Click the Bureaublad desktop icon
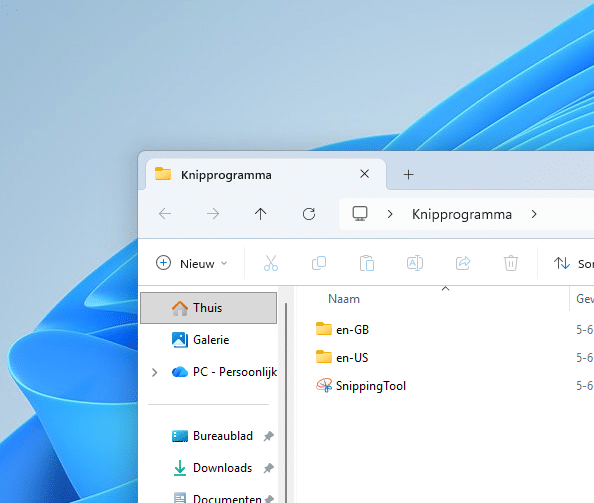Image resolution: width=594 pixels, height=503 pixels. 180,436
